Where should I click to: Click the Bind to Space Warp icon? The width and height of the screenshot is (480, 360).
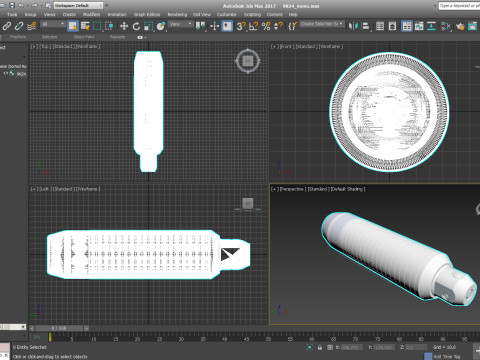coord(32,26)
